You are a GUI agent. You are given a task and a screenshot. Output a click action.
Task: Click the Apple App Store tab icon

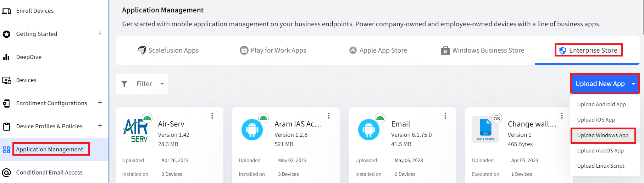353,50
